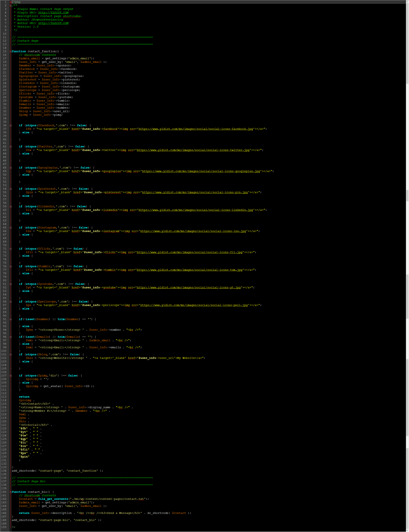Collapse the fold marker on line 1 <?php

pyautogui.click(x=11, y=2)
